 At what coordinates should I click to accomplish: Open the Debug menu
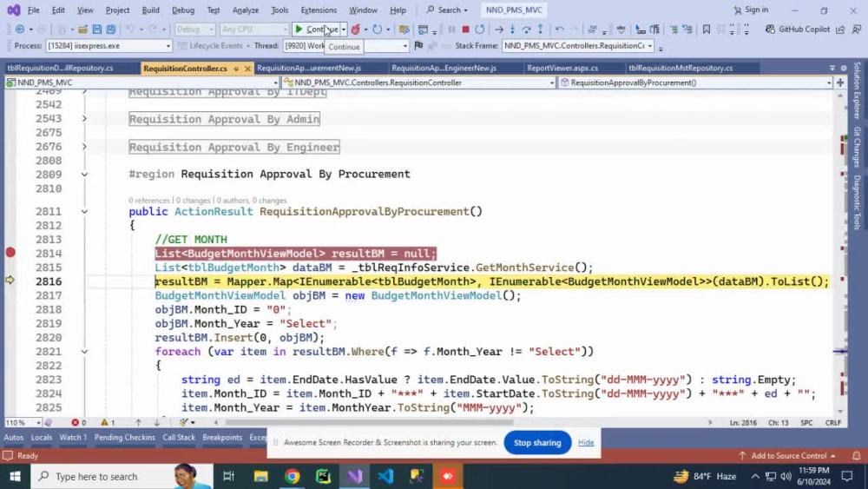[183, 10]
